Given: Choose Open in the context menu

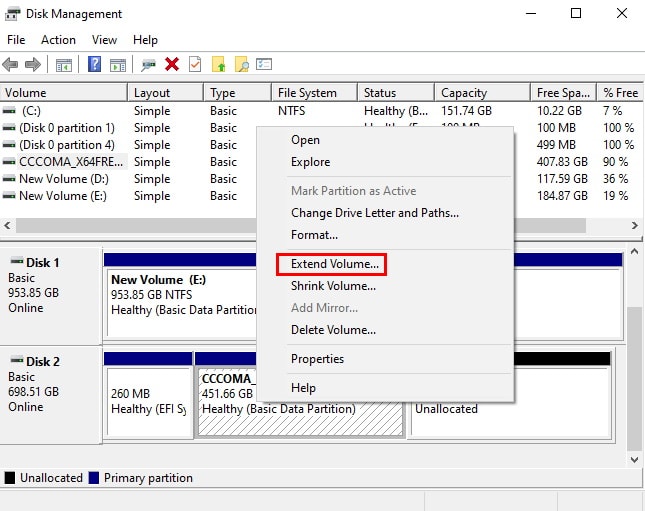Looking at the screenshot, I should [385, 140].
